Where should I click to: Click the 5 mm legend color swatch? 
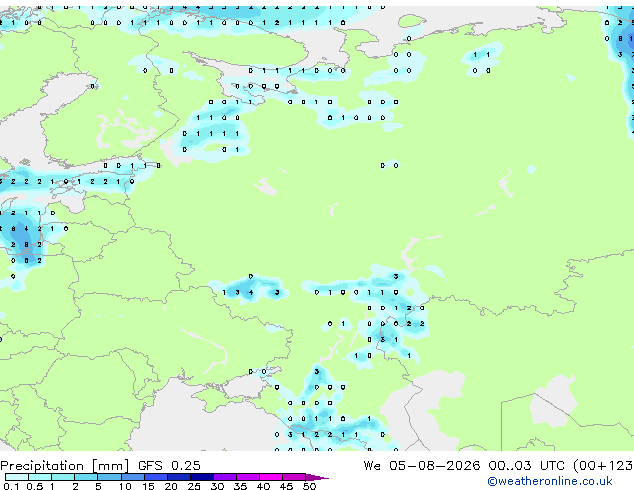coord(109,477)
